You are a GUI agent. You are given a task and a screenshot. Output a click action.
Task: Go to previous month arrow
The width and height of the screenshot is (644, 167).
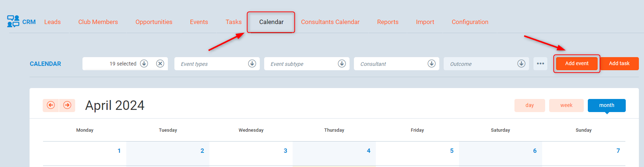[x=51, y=105]
